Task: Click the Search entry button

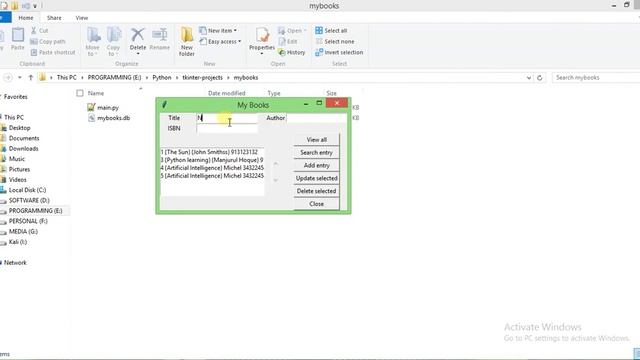Action: click(316, 152)
